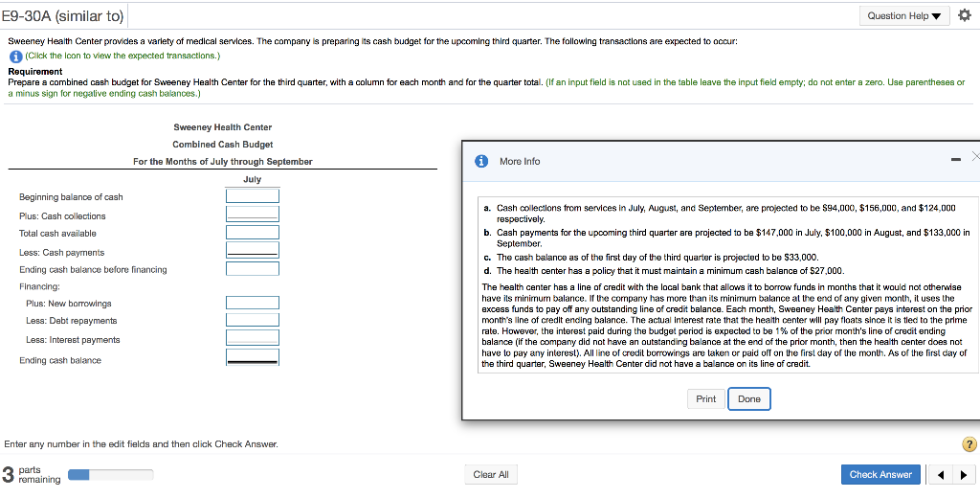
Task: Go to next part with right arrow
Action: 963,475
